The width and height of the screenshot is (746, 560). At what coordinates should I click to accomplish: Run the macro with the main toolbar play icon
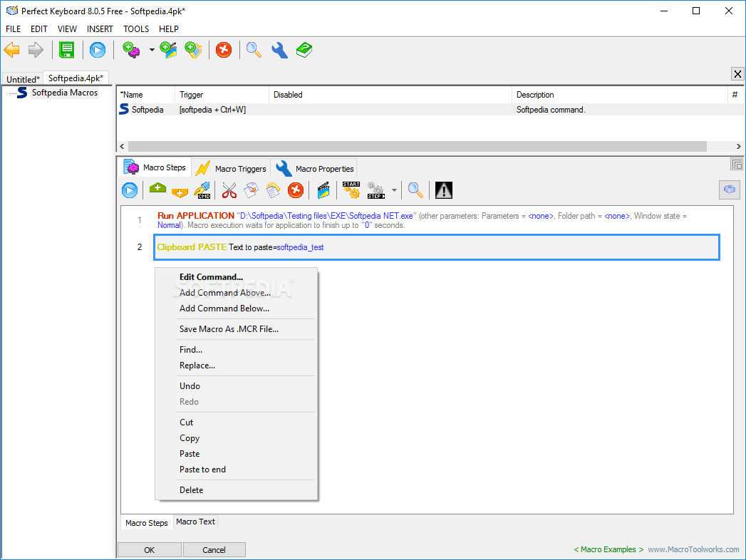coord(98,50)
